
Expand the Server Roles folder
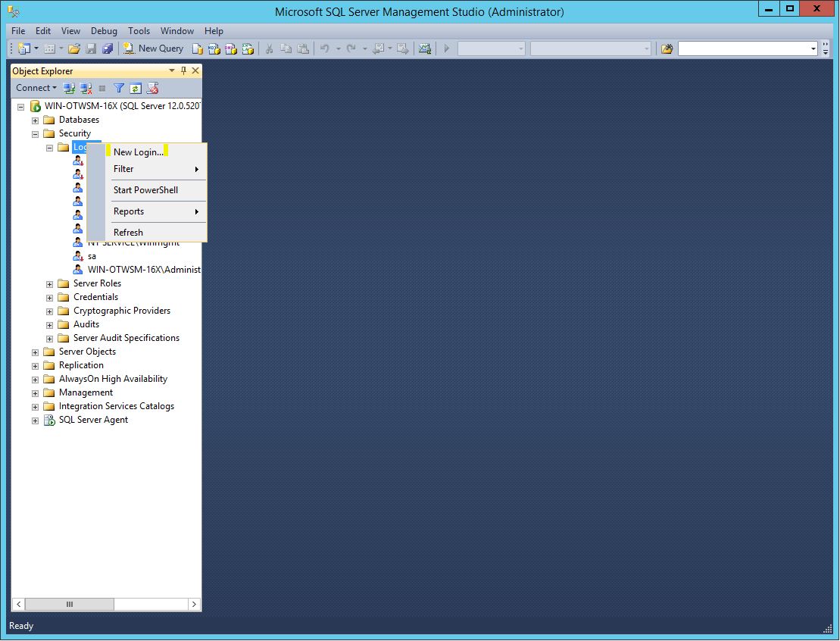50,284
